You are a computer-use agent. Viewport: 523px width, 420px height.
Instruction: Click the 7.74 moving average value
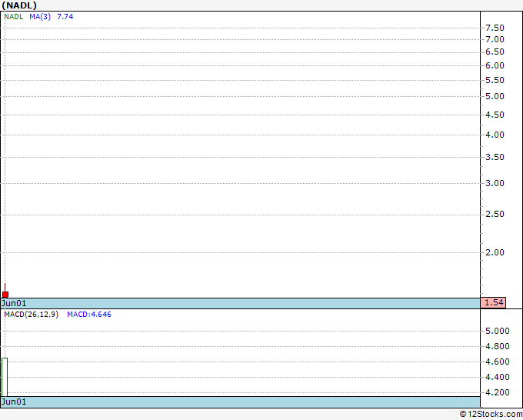[x=65, y=17]
